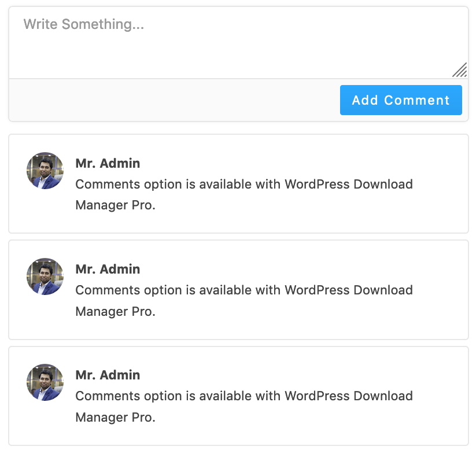The height and width of the screenshot is (450, 476).
Task: Click Mr. Admin name in bottom comment
Action: [108, 375]
